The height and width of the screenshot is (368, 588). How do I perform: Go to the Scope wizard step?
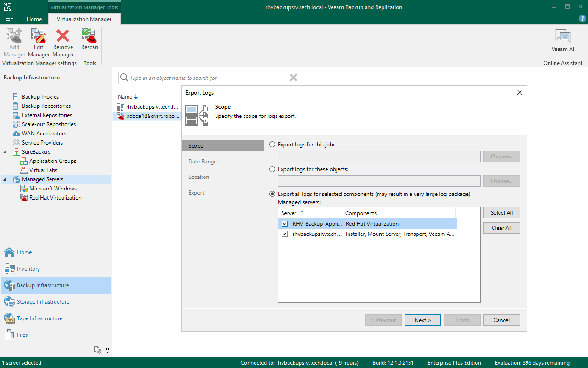click(223, 146)
